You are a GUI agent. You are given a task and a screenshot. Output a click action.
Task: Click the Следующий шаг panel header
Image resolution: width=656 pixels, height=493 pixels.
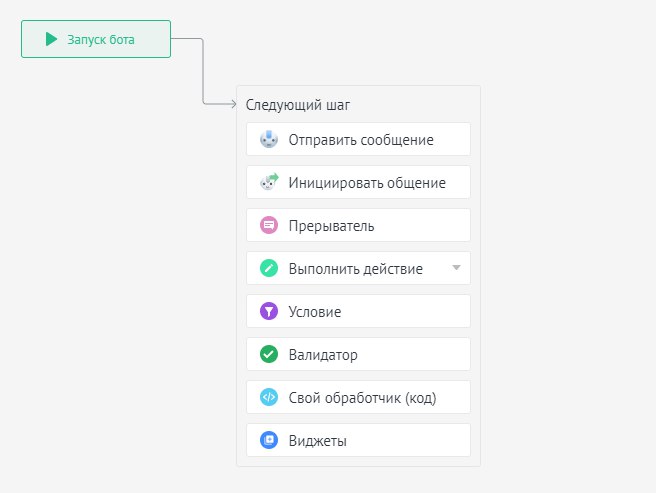[x=297, y=105]
